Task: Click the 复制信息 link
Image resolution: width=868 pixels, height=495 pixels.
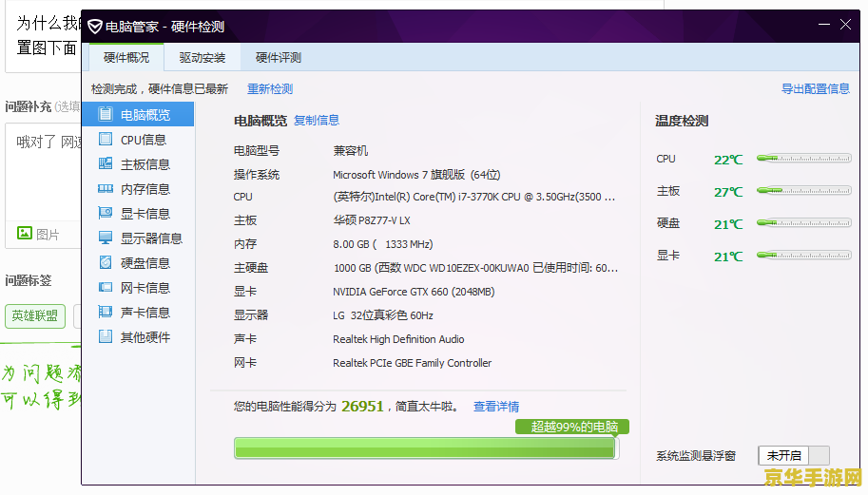Action: click(316, 121)
